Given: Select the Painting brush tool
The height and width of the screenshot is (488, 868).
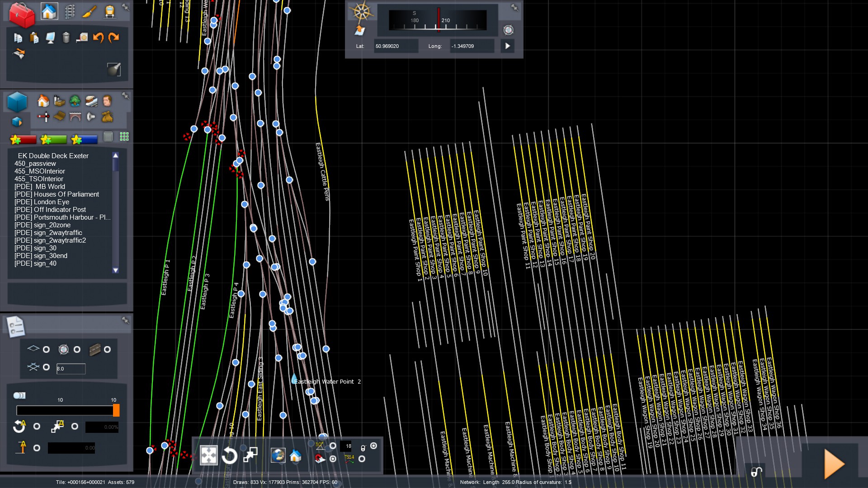Looking at the screenshot, I should coord(90,12).
